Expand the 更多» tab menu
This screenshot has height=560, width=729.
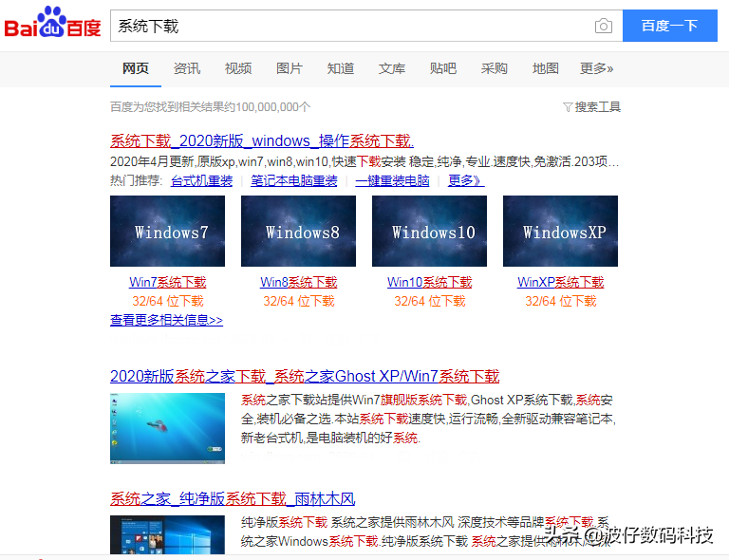click(x=596, y=68)
